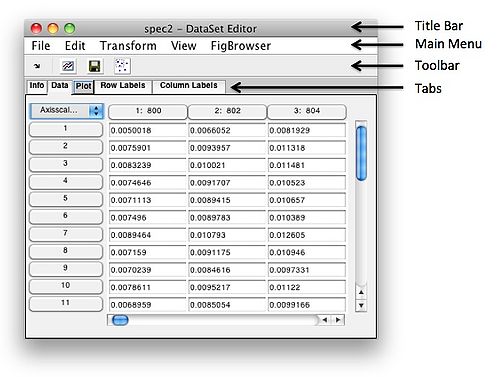500x377 pixels.
Task: Click the vertical scrollbar up arrow
Action: (x=361, y=292)
